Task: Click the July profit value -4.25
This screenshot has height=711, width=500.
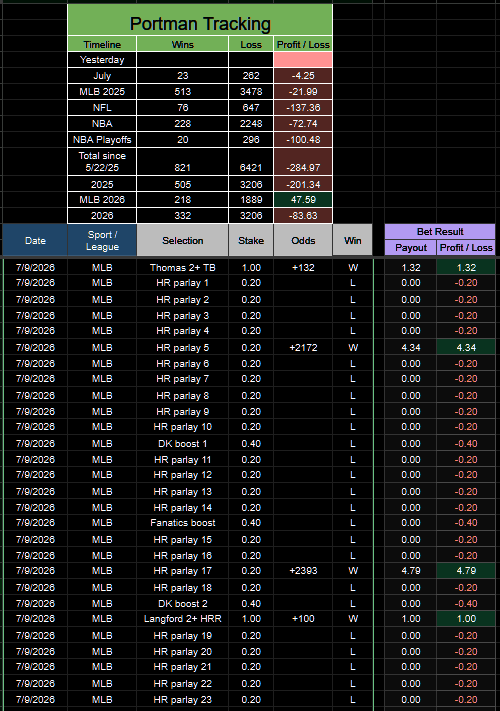Action: tap(303, 76)
